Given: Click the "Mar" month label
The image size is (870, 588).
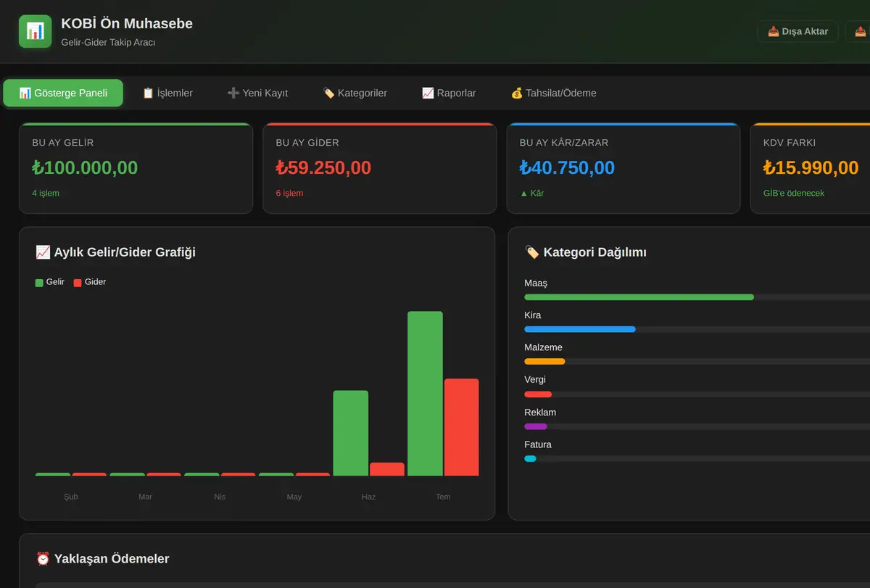Looking at the screenshot, I should point(145,497).
